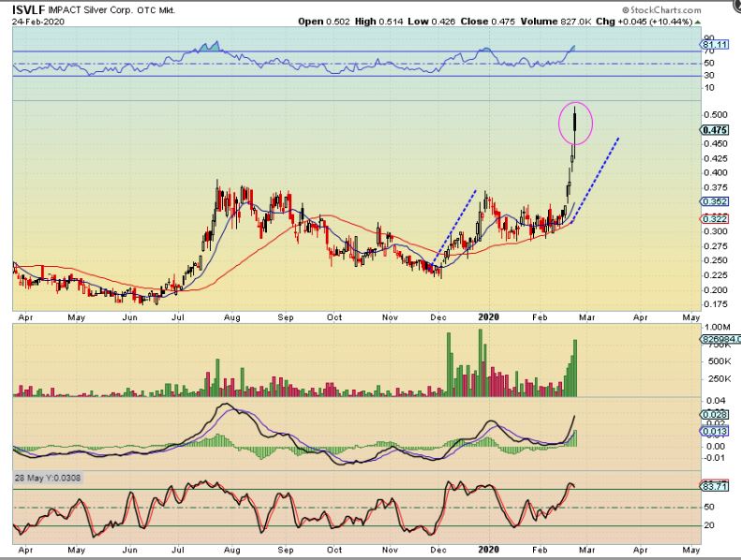Click the Low 0.426 value
741x560 pixels.
pos(432,22)
